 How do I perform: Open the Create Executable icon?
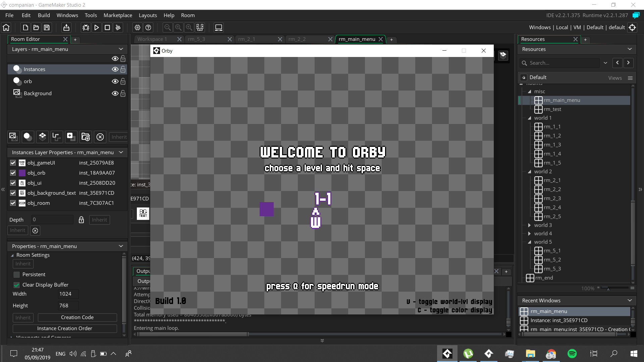[x=66, y=27]
